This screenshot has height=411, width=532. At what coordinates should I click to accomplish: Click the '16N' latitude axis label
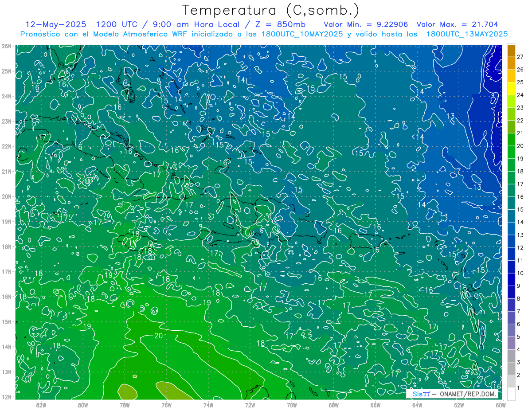click(7, 297)
